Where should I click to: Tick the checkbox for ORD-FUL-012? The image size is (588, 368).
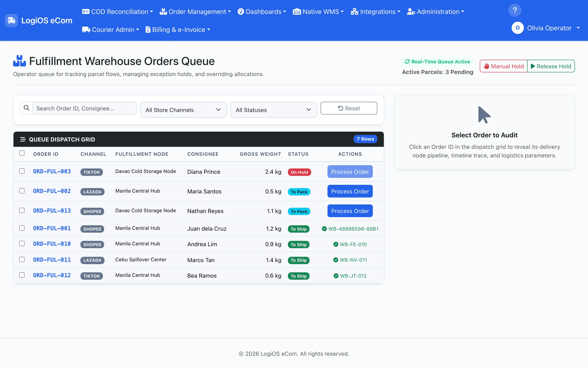[x=22, y=275]
